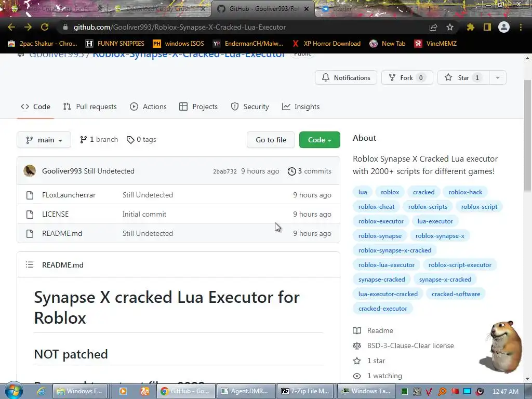532x399 pixels.
Task: Select the lua topic tag
Action: tap(363, 192)
